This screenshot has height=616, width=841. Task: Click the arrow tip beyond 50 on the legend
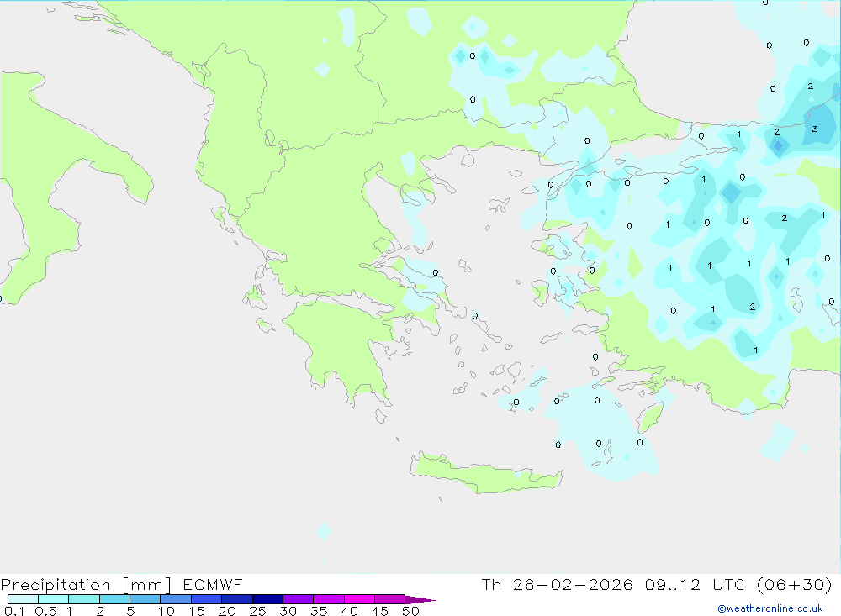pyautogui.click(x=421, y=600)
